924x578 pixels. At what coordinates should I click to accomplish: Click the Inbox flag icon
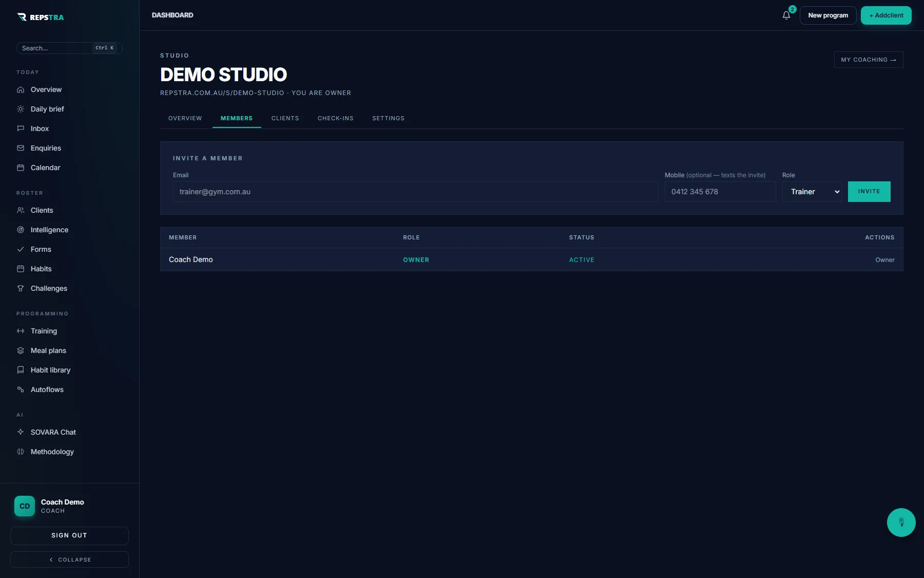click(21, 128)
